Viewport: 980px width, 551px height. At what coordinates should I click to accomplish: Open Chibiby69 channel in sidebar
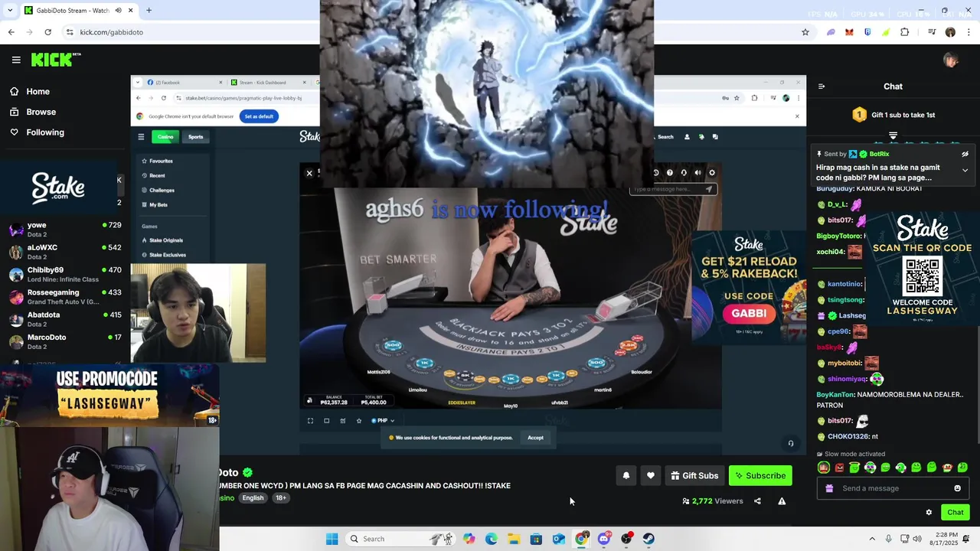coord(65,274)
